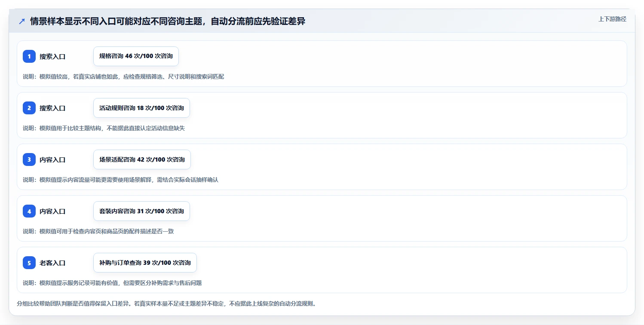The height and width of the screenshot is (325, 644).
Task: Click the 补购与订单查询 39 次/100 次咨询 chip
Action: [x=145, y=263]
